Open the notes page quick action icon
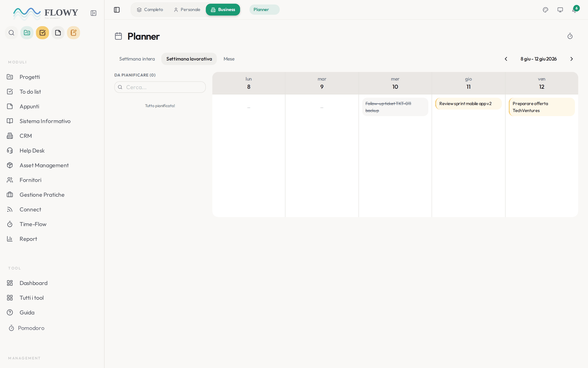The height and width of the screenshot is (368, 588). point(58,33)
